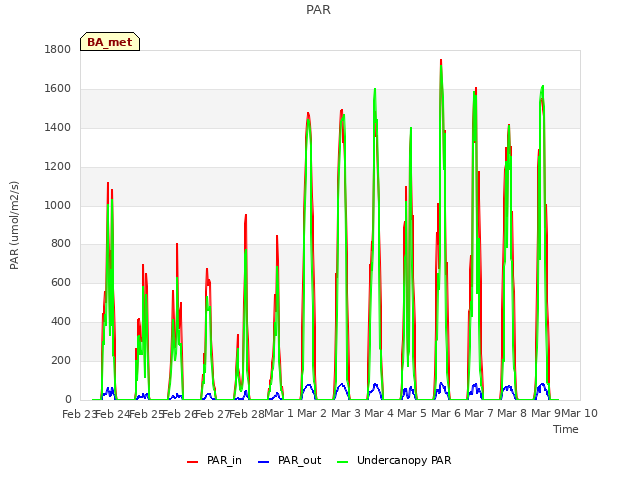Click the blue PAR_out legend swatch
This screenshot has height=480, width=640.
point(264,462)
